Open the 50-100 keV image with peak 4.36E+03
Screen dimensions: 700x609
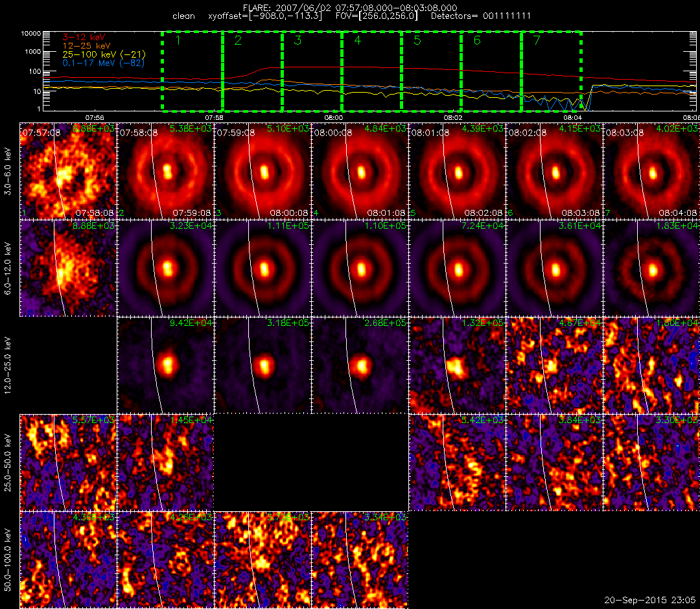pos(68,560)
